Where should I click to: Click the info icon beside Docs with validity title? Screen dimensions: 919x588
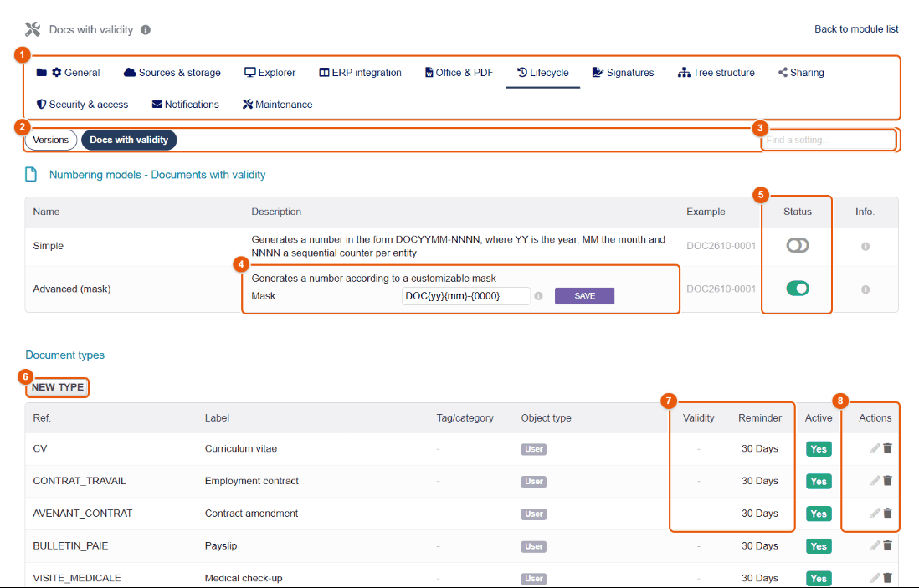[x=146, y=30]
